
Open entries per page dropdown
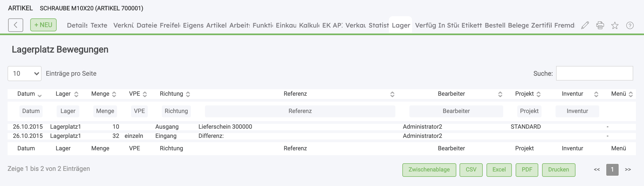click(x=25, y=74)
